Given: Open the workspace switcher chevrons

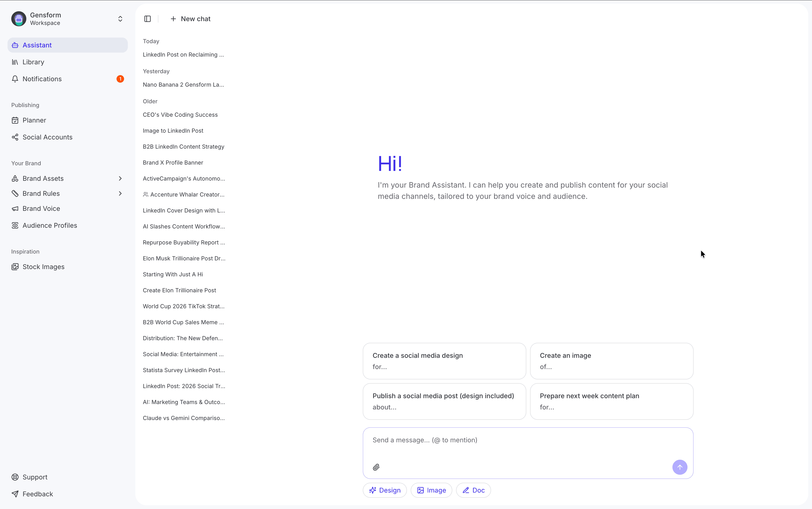Looking at the screenshot, I should (x=120, y=19).
